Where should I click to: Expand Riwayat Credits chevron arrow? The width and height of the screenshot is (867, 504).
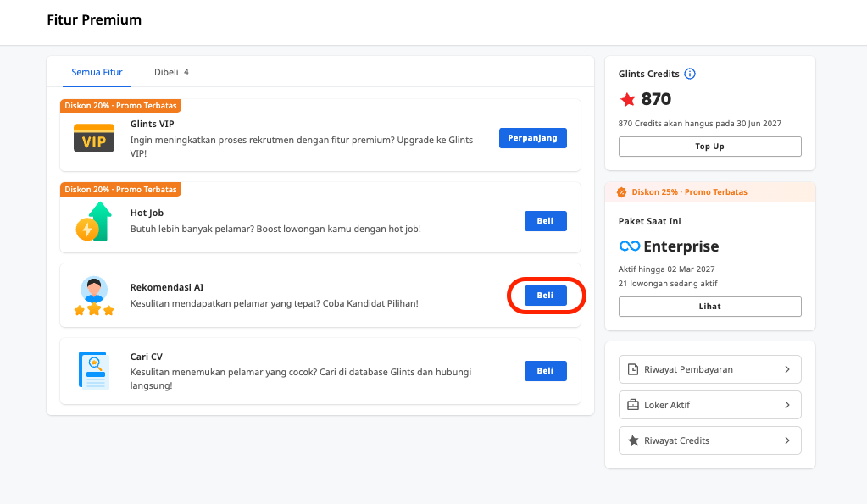(x=787, y=440)
